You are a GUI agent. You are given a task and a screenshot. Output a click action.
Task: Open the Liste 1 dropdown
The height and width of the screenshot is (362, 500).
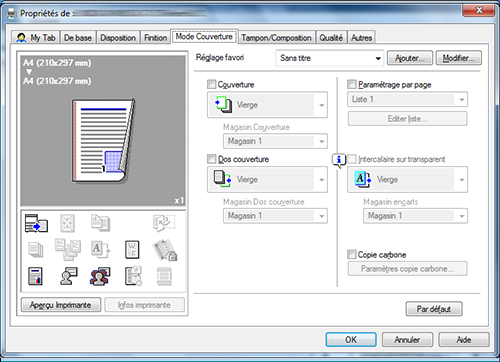[x=407, y=99]
